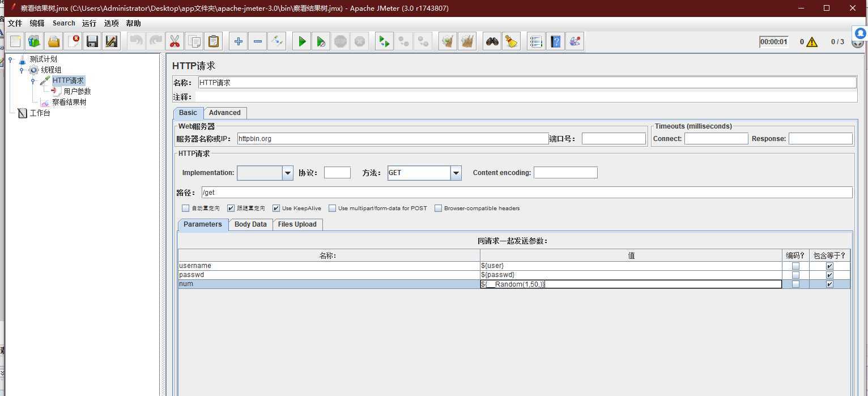Select 察看结果树 in the tree
This screenshot has height=396, width=868.
[x=69, y=102]
